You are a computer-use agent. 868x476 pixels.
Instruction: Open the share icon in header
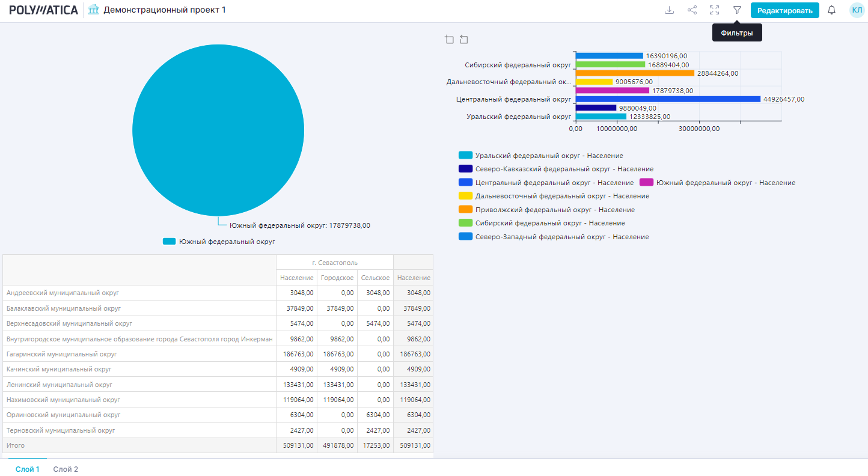(x=692, y=10)
